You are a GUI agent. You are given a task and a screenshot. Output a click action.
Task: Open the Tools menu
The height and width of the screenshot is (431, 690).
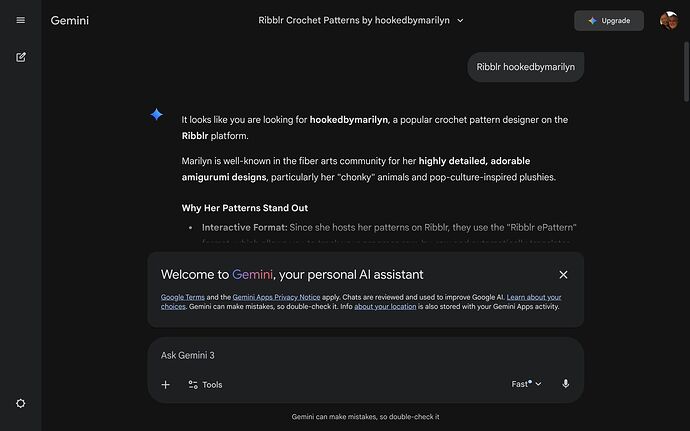tap(205, 384)
